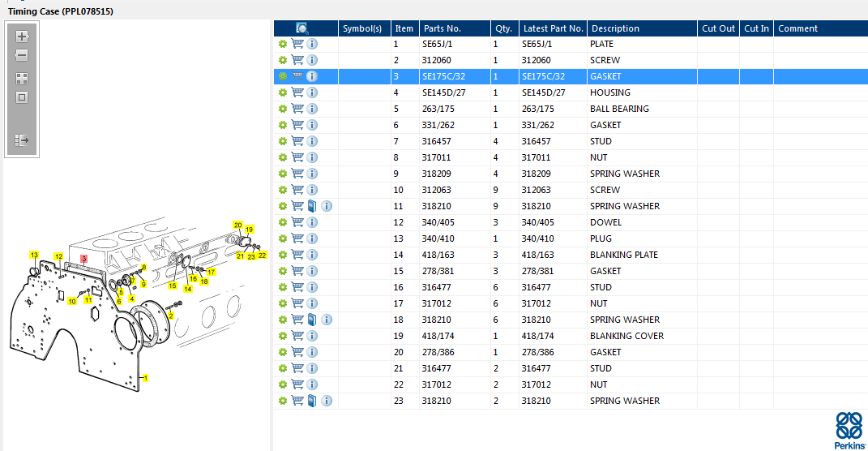Screen dimensions: 868x451
Task: Open the book icon on item 11 row
Action: pos(312,206)
